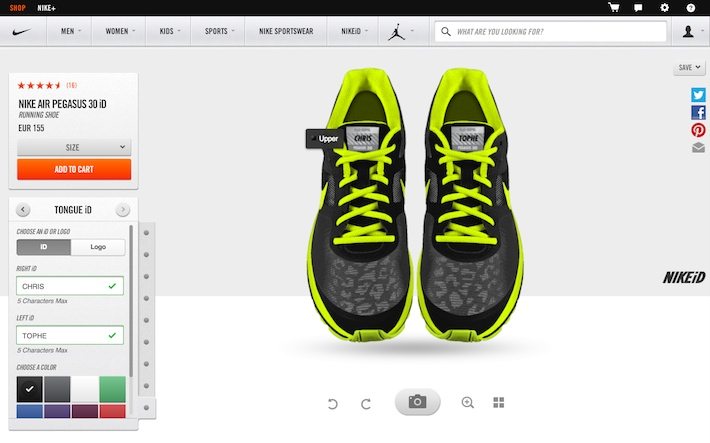Open NIKE SPORTSWEAR section

tap(286, 31)
